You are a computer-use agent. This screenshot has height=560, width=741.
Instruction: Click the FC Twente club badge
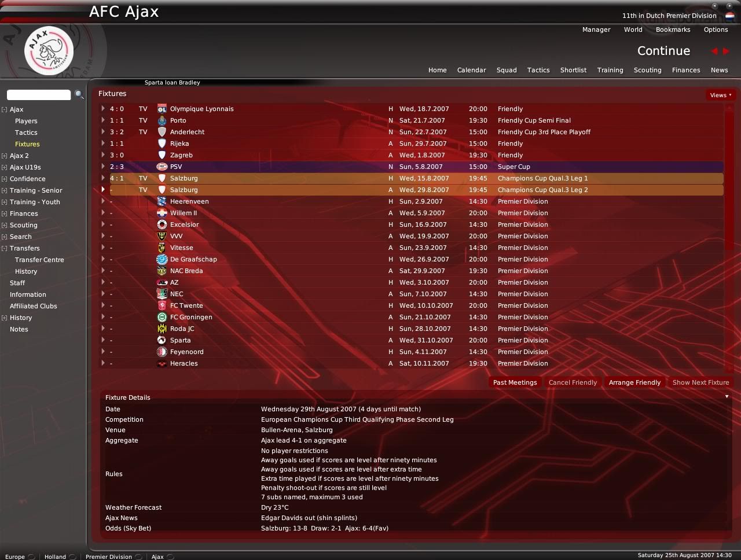pyautogui.click(x=162, y=305)
